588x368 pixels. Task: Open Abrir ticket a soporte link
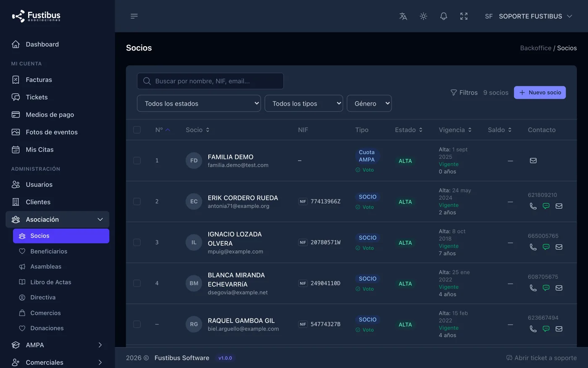click(541, 358)
